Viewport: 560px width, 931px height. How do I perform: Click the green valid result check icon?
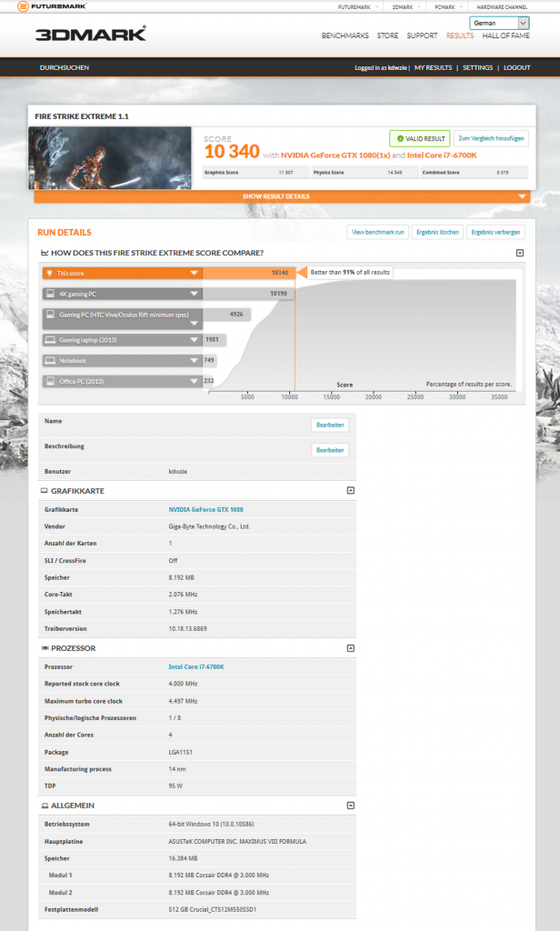coord(400,138)
